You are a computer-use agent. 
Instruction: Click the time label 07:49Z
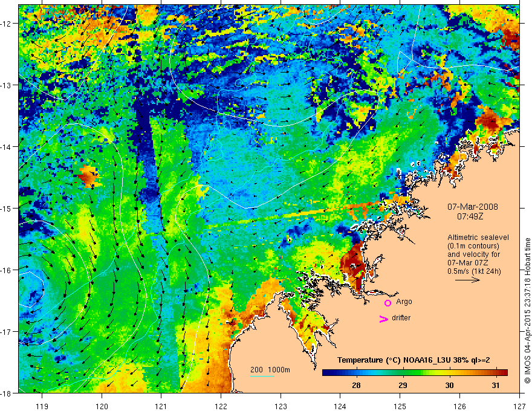point(470,216)
